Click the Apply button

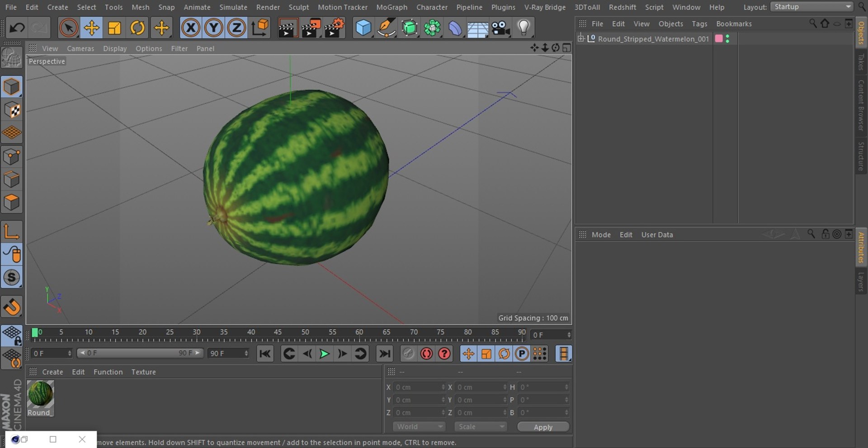click(x=543, y=427)
